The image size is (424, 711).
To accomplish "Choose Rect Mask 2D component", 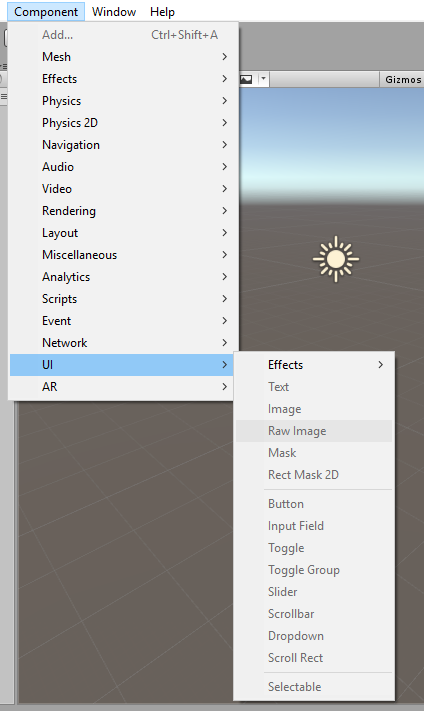I will pyautogui.click(x=314, y=475).
